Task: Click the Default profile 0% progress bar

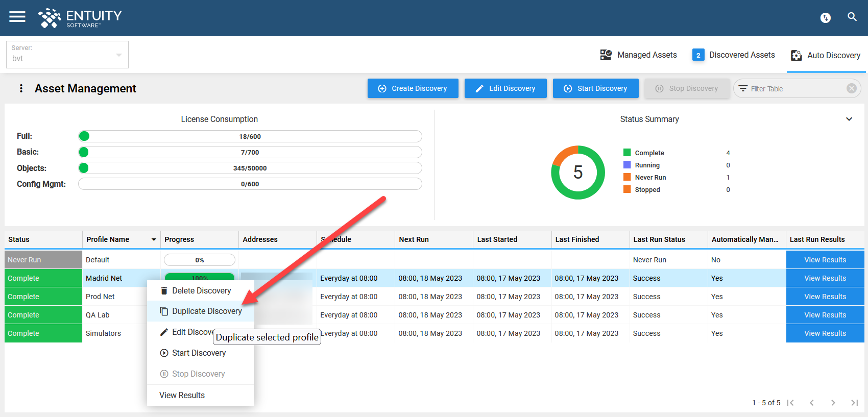Action: click(200, 260)
